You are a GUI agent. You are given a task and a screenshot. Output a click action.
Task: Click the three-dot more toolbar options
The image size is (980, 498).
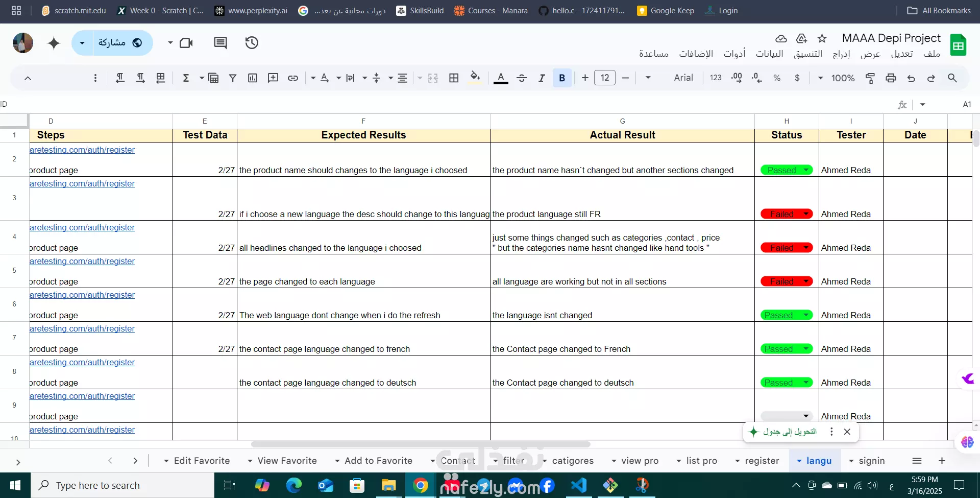pos(95,78)
